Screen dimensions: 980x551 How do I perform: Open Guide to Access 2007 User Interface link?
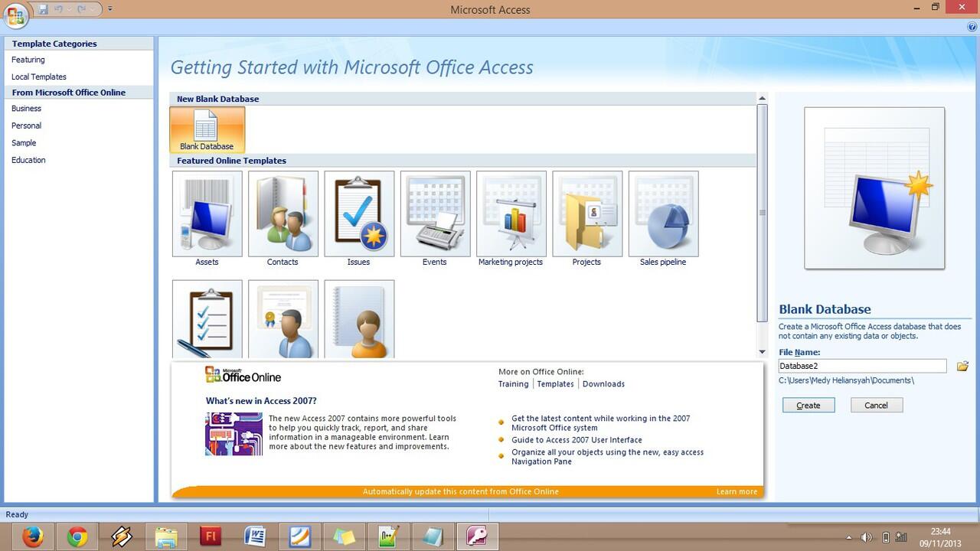[577, 440]
